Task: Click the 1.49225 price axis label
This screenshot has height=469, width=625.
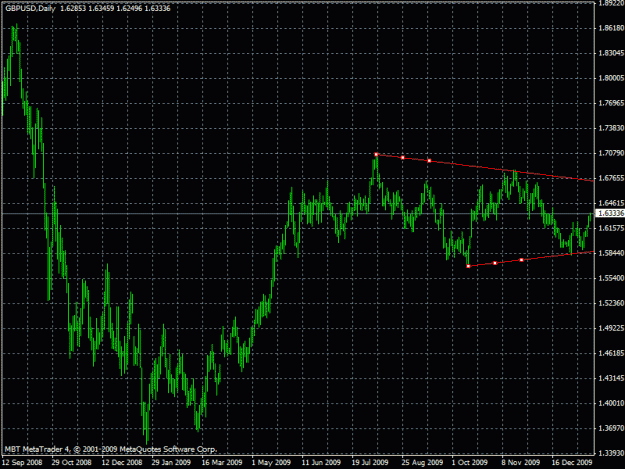Action: (x=611, y=328)
